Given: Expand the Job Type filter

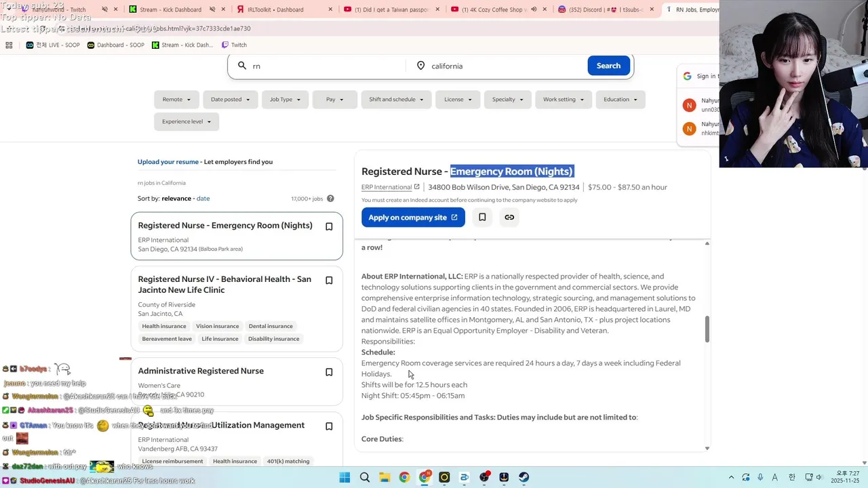Looking at the screenshot, I should [285, 100].
